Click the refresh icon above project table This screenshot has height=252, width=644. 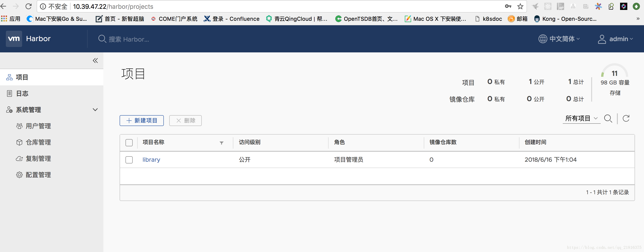coord(626,118)
